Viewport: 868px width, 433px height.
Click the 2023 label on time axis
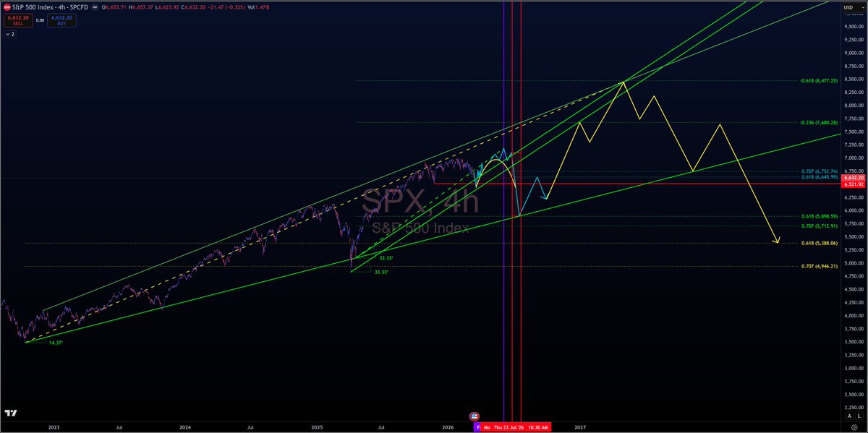[54, 426]
